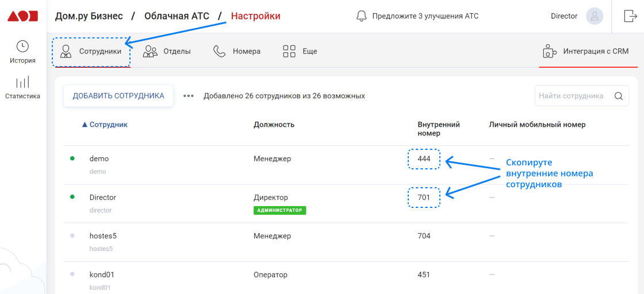Click Предложите 3 улучшения АТС link
This screenshot has height=294, width=644.
[x=425, y=16]
